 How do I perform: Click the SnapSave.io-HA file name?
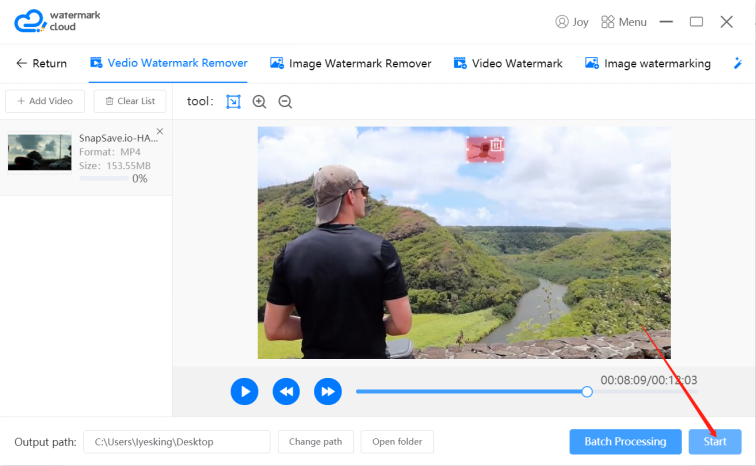click(118, 138)
